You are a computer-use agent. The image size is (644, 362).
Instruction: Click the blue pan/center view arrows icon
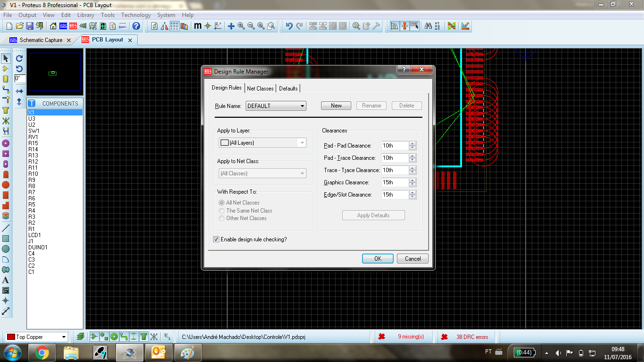click(231, 26)
